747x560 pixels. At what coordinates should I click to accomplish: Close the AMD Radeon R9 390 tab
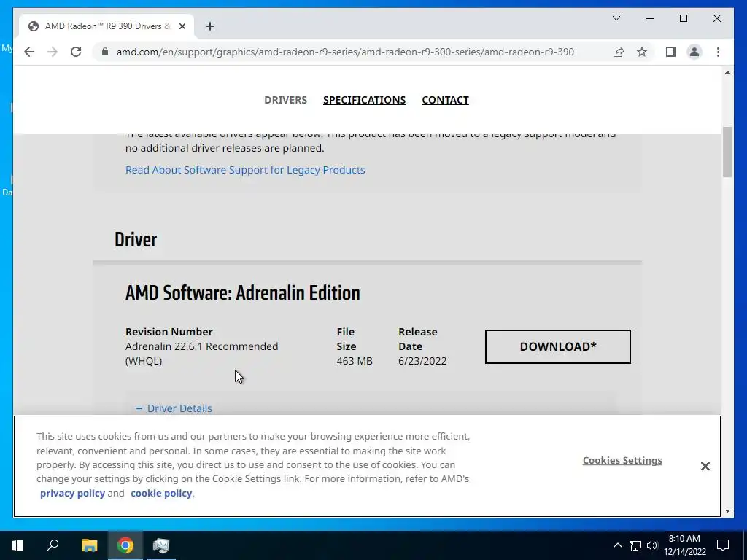tap(182, 26)
